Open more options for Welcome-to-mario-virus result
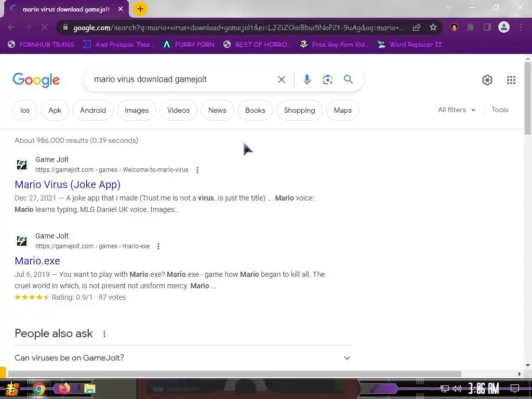The height and width of the screenshot is (399, 532). (x=197, y=170)
